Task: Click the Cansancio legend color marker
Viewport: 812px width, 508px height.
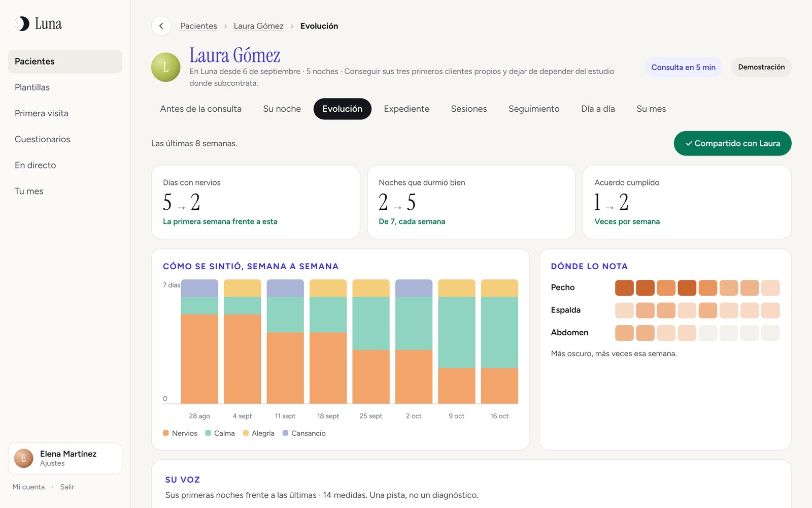Action: 285,433
